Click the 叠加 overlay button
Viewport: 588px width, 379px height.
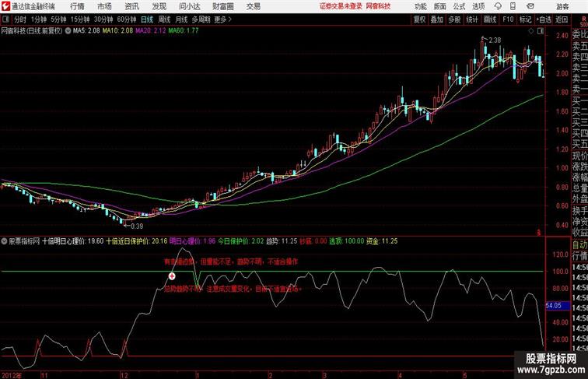(437, 19)
